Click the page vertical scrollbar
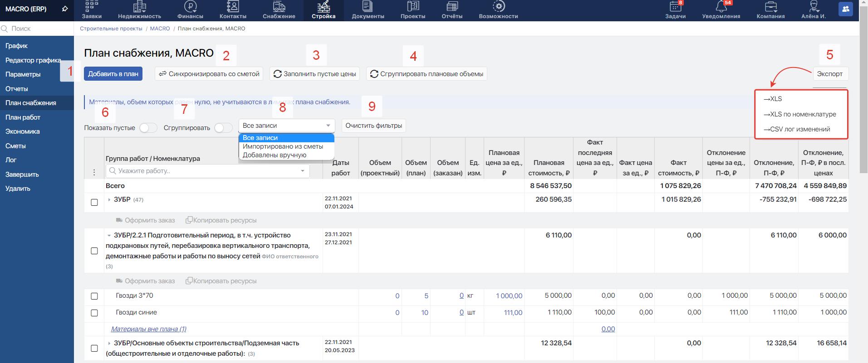Screen dimensions: 868x363 863,91
